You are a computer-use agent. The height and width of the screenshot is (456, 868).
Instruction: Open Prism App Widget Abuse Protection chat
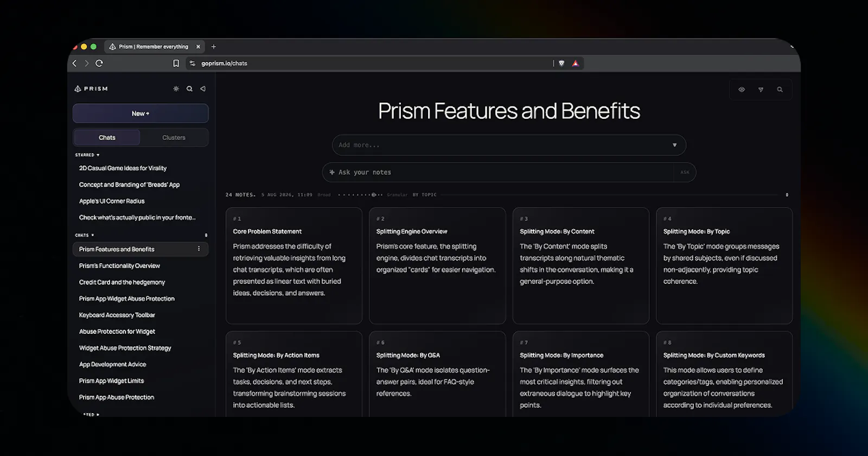127,299
